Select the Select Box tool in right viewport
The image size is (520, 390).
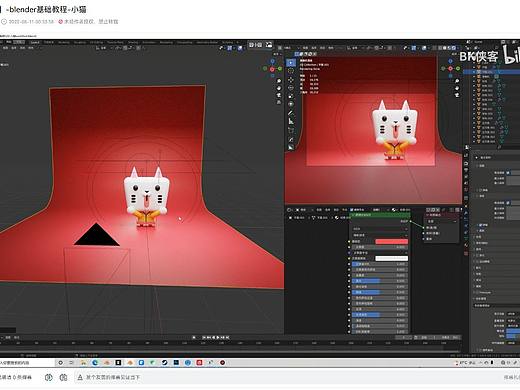click(x=291, y=63)
